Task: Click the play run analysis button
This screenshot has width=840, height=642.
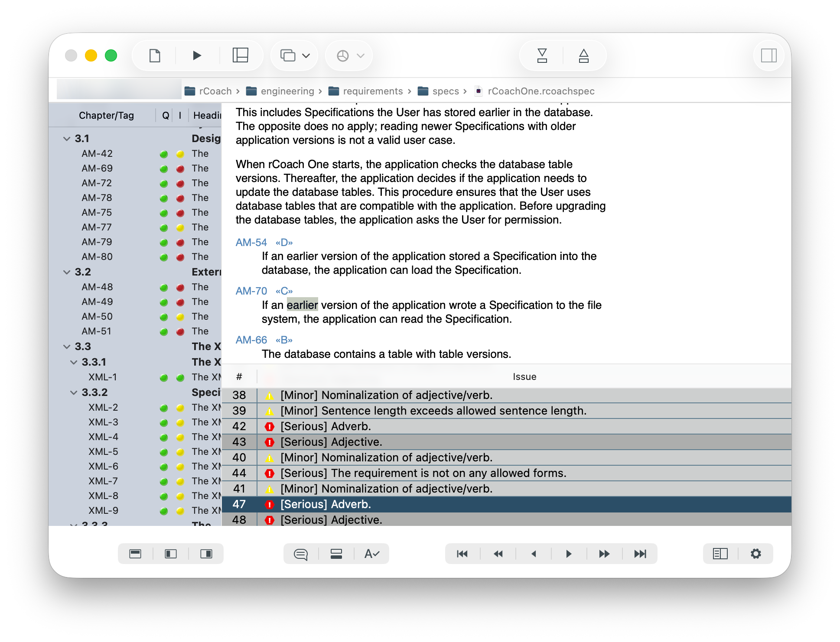Action: [197, 55]
